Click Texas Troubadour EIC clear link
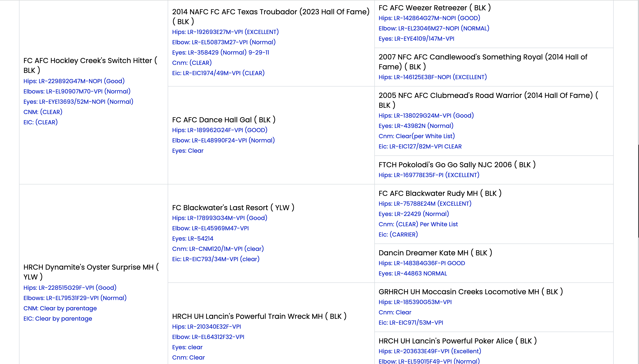 coord(218,73)
